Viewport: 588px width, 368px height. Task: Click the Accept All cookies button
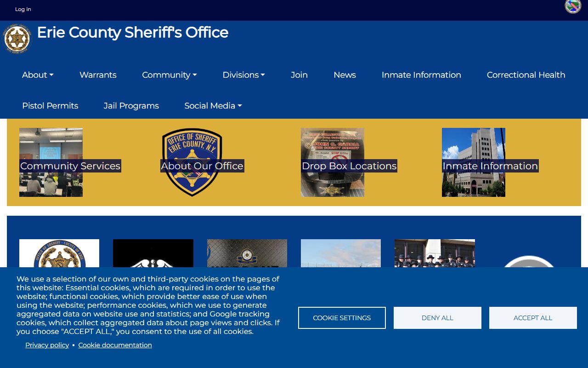pyautogui.click(x=533, y=318)
